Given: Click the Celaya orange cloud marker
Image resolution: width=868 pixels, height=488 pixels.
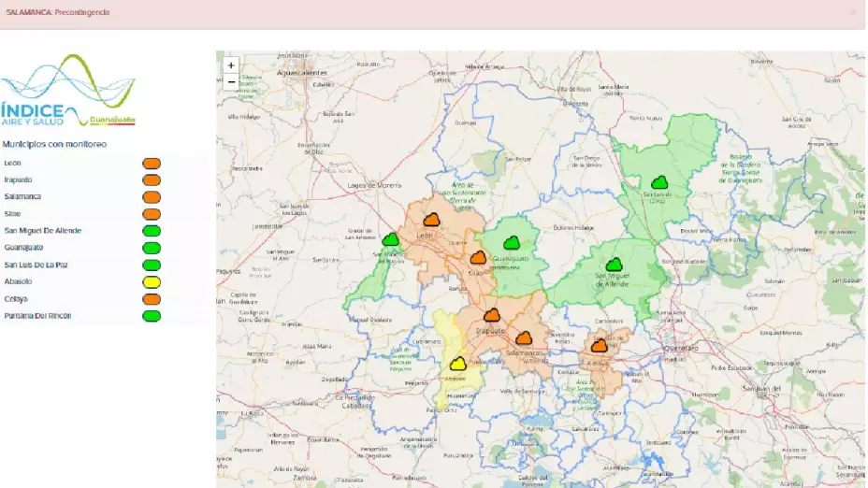Looking at the screenshot, I should [x=599, y=346].
